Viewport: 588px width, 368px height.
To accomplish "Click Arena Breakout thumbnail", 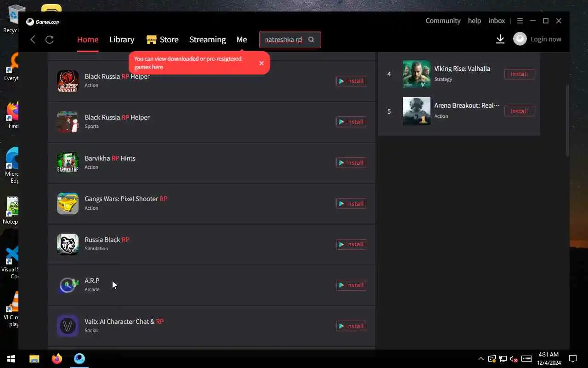I will coord(417,111).
